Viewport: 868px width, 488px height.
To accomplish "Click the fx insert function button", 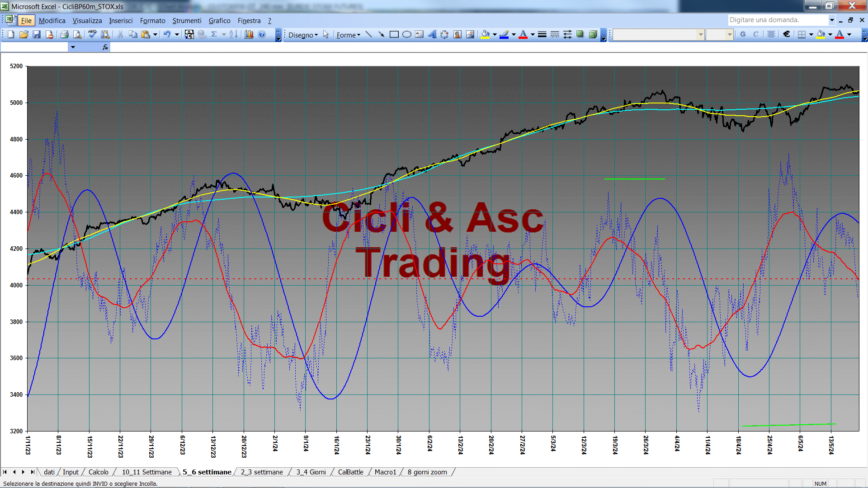I will [x=105, y=47].
